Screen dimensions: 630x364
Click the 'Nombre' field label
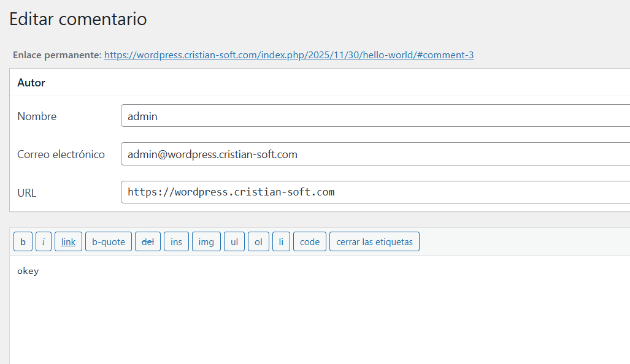point(37,116)
